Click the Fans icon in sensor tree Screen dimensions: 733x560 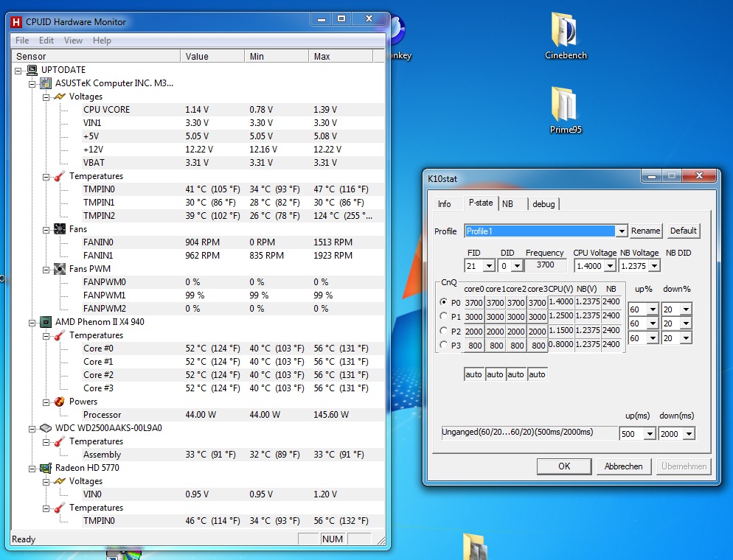[x=60, y=229]
